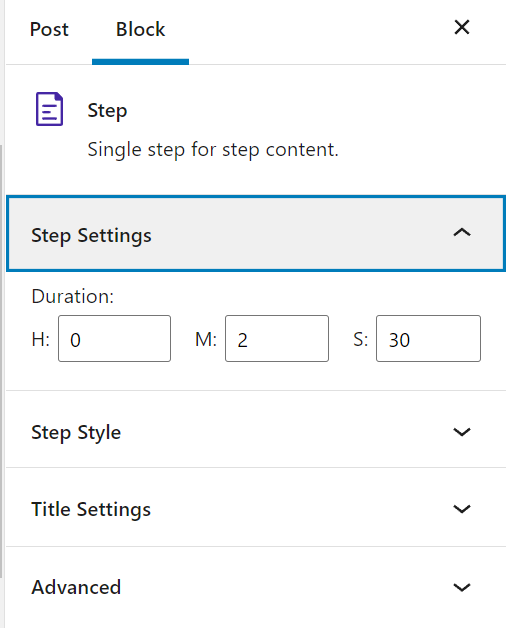
Task: Click the Advanced panel heading text
Action: 76,587
